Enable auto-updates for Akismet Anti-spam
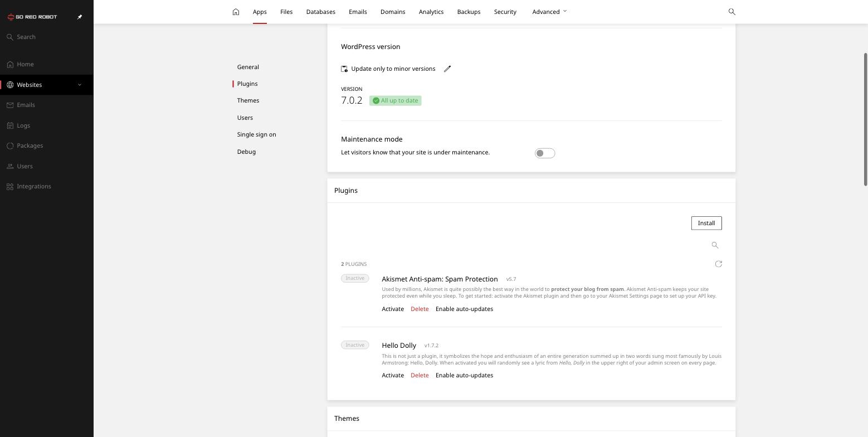 point(464,309)
